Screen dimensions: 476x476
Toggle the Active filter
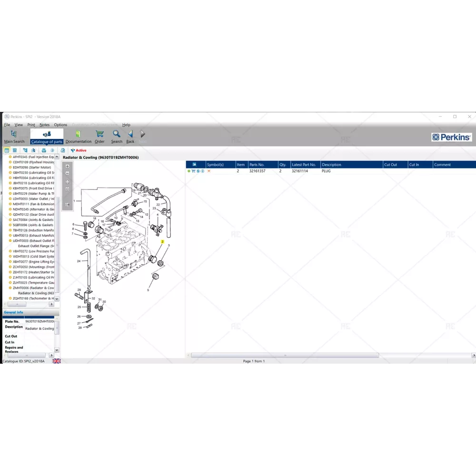point(79,150)
